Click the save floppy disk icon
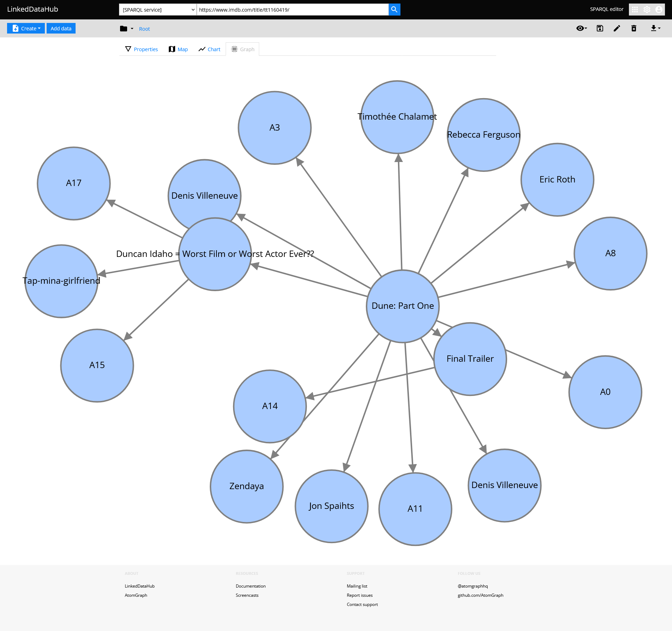The width and height of the screenshot is (672, 631). pyautogui.click(x=600, y=28)
